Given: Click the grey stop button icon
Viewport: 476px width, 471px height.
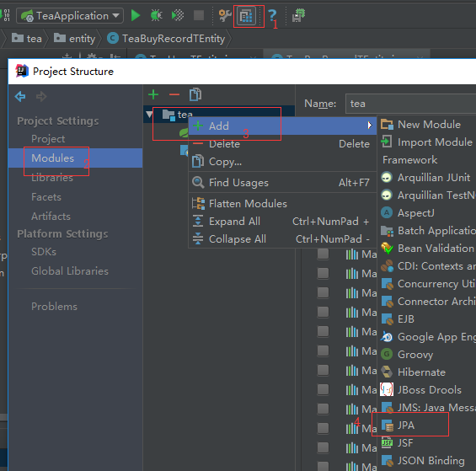Looking at the screenshot, I should pos(199,15).
